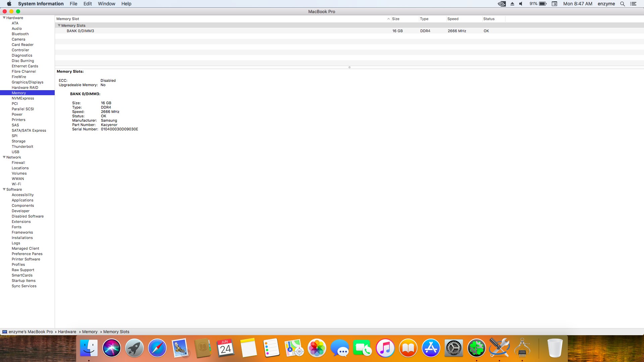The width and height of the screenshot is (644, 362).
Task: Open iTunes music icon in dock
Action: pyautogui.click(x=385, y=348)
